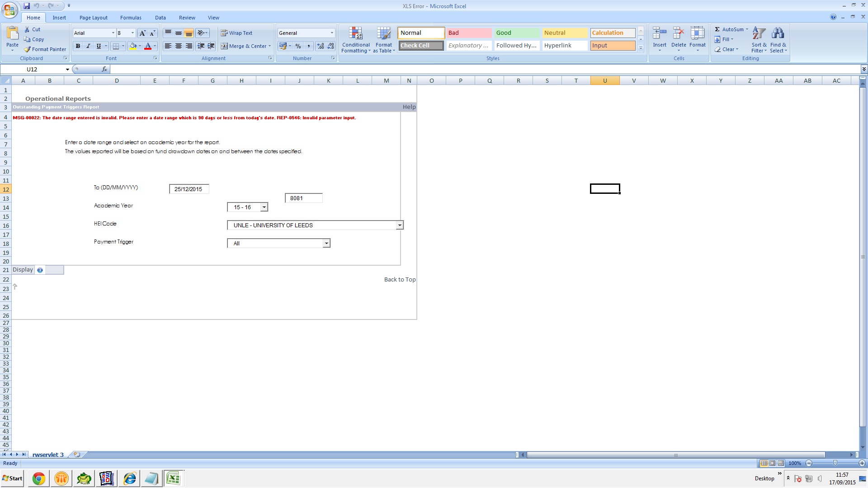Screen dimensions: 868x488
Task: Expand the Payment Trigger dropdown
Action: tap(326, 244)
